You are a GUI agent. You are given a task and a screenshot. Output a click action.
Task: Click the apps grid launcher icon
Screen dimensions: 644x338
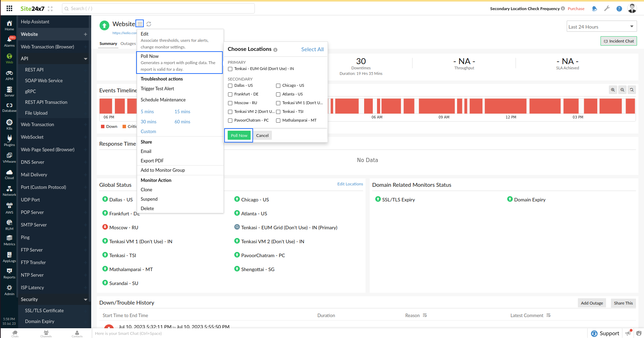(x=9, y=8)
